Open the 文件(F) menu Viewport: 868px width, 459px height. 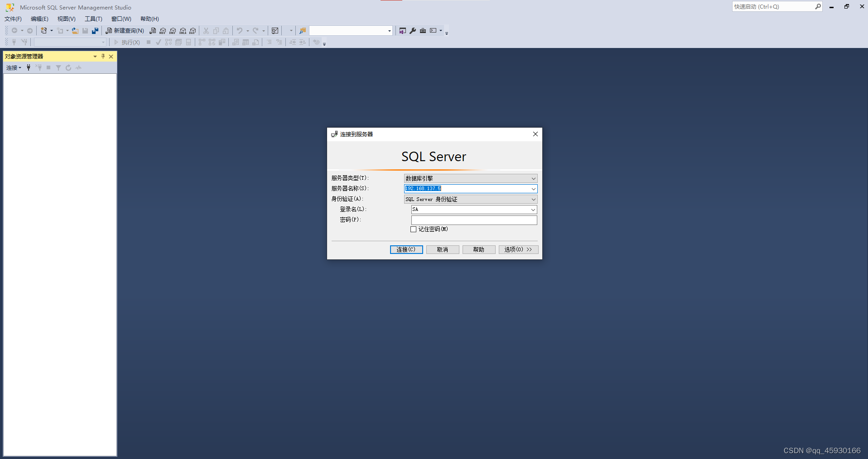13,19
